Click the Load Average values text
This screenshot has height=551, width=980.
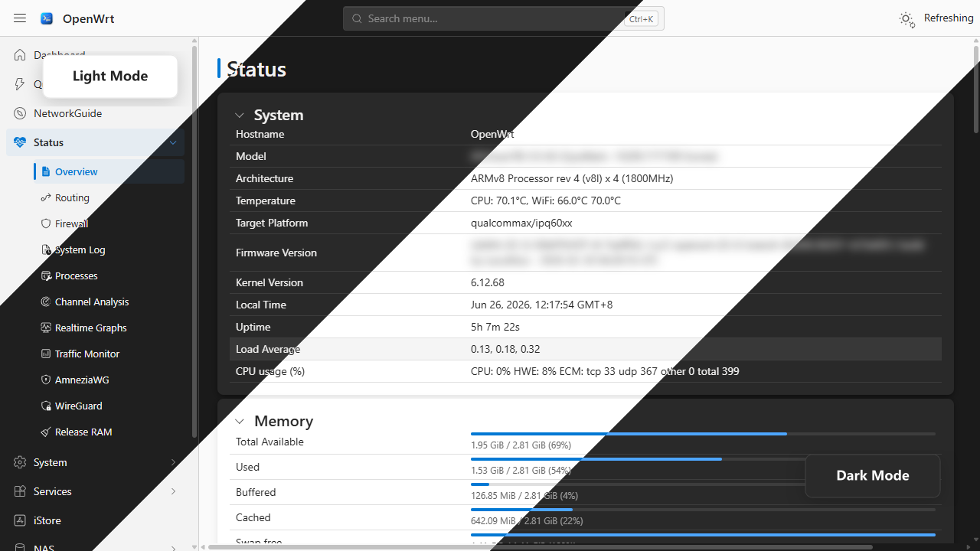point(505,349)
